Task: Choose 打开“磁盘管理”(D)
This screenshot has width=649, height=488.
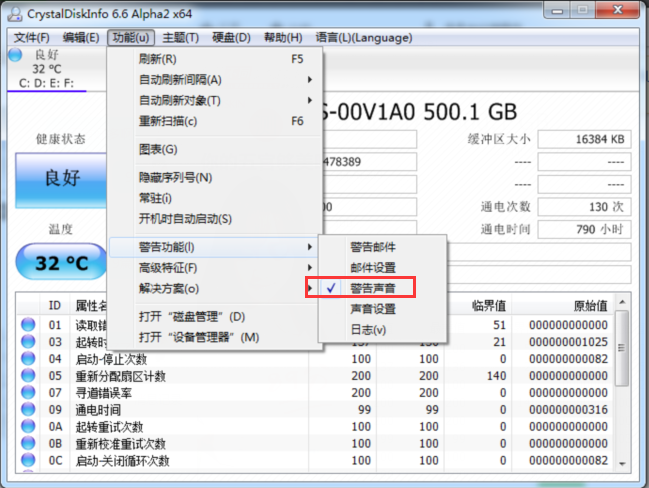Action: [x=214, y=317]
